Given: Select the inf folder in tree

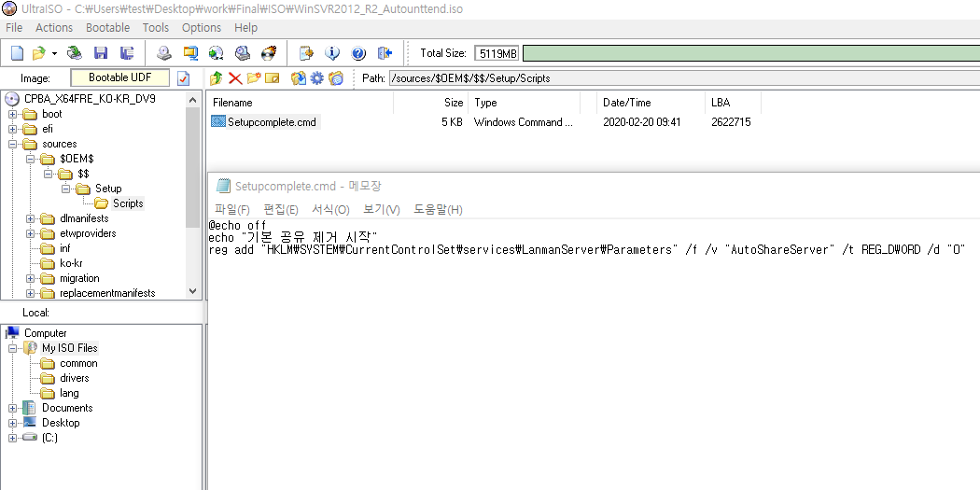Looking at the screenshot, I should click(65, 248).
